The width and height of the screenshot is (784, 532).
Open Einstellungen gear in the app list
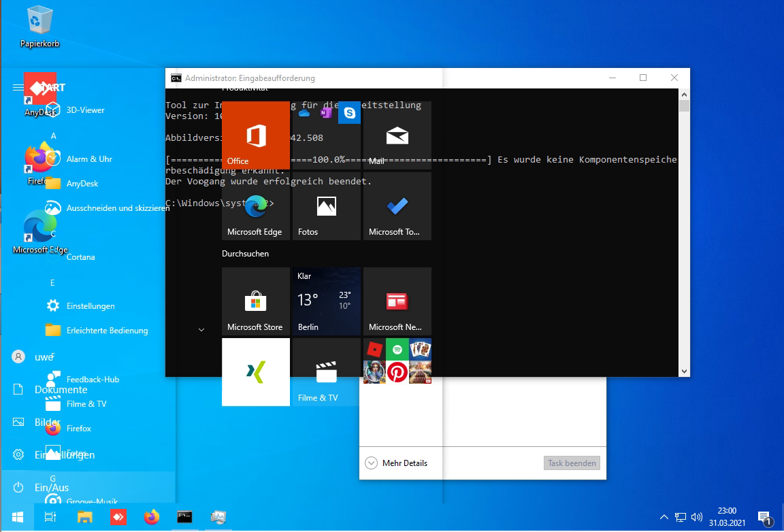click(91, 306)
